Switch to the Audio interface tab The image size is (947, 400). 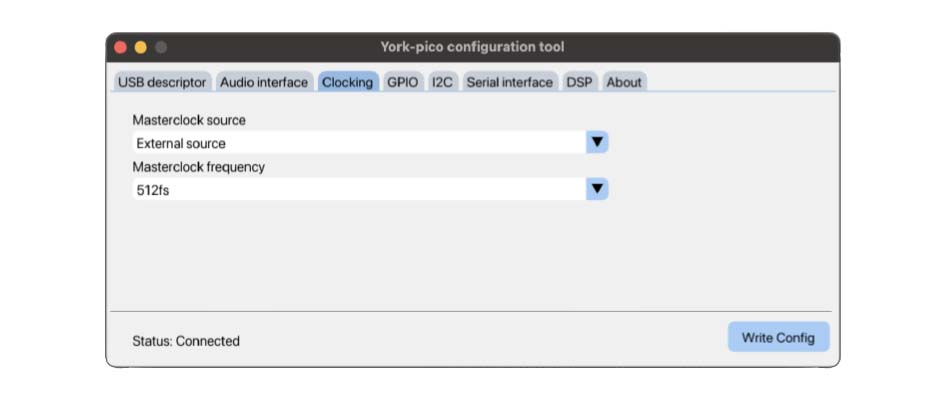coord(264,82)
